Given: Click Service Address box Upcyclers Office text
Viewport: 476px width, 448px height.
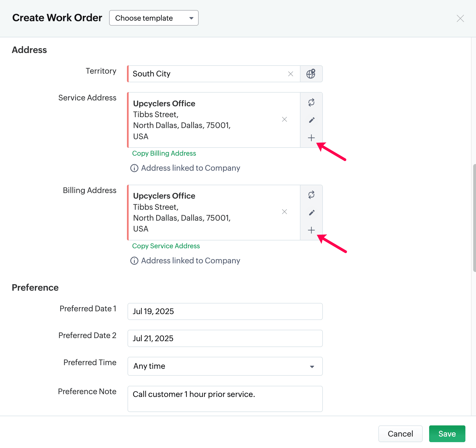Looking at the screenshot, I should (x=164, y=103).
